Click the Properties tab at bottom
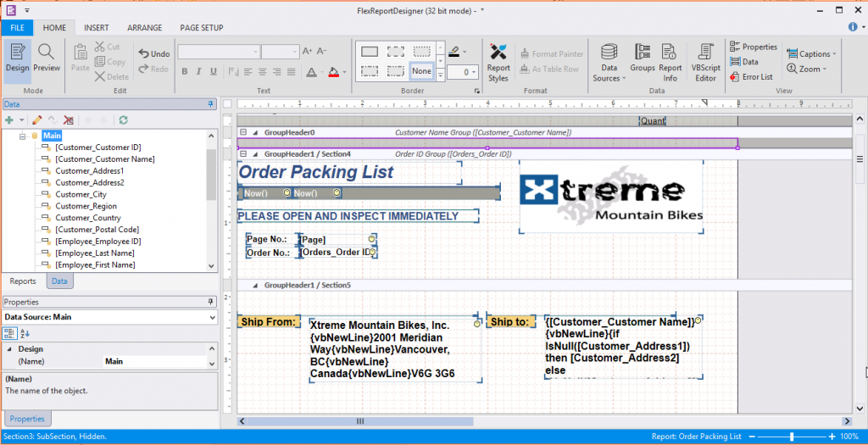The image size is (868, 445). click(27, 419)
